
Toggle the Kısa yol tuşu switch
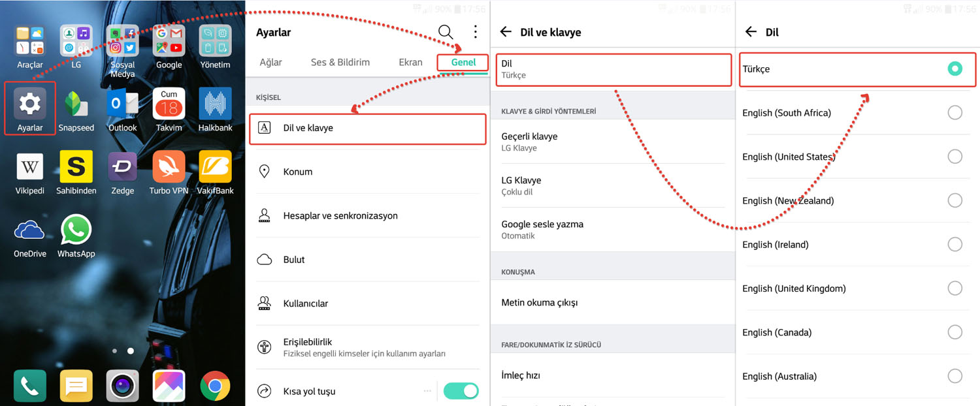tap(461, 391)
